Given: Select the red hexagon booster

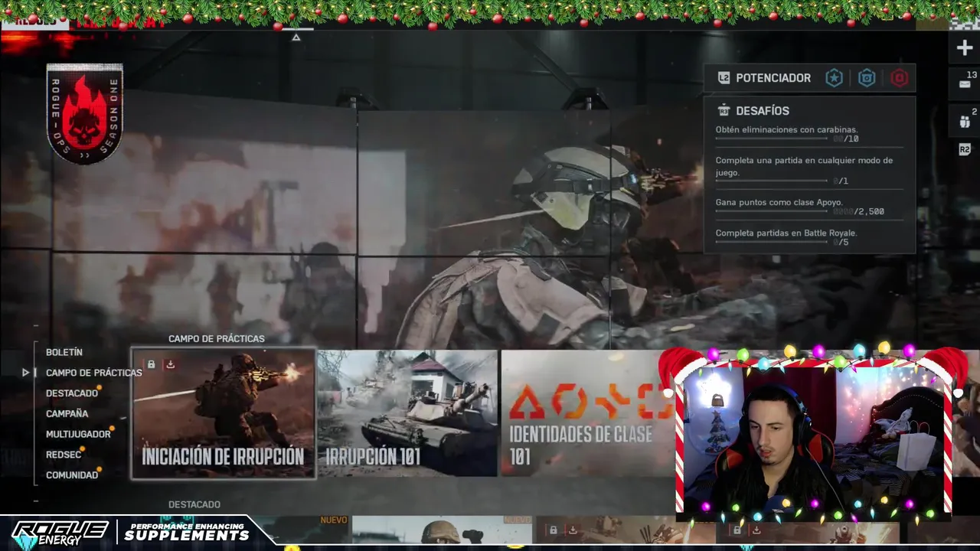Looking at the screenshot, I should point(899,78).
